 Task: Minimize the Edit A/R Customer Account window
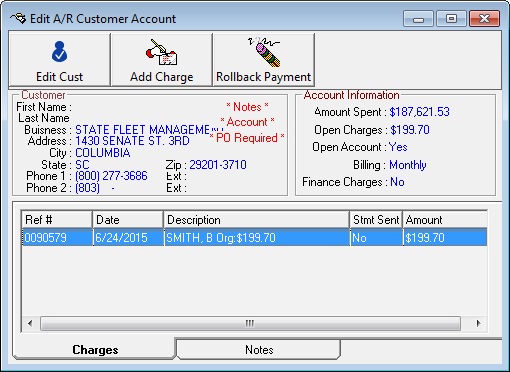(418, 19)
